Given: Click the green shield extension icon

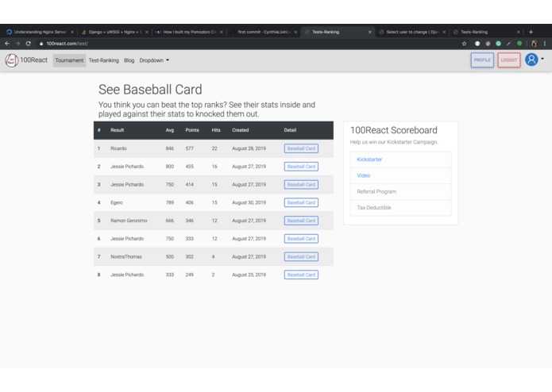Looking at the screenshot, I should tap(519, 44).
